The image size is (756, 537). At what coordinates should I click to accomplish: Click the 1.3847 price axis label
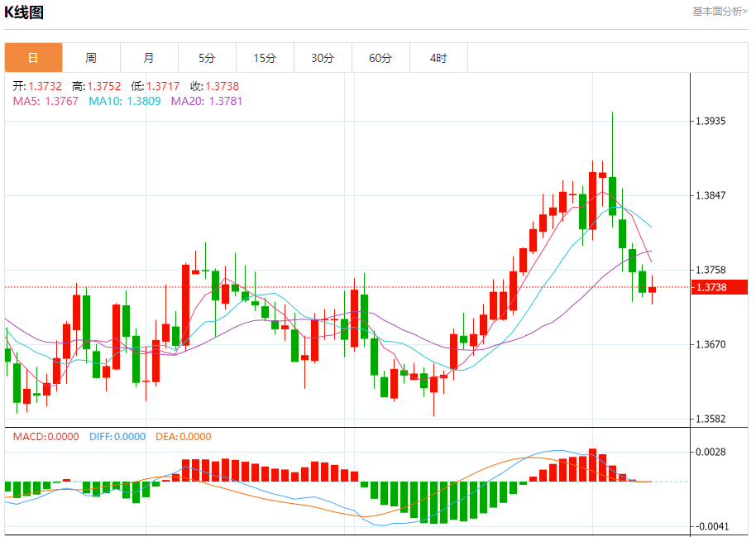[x=711, y=195]
